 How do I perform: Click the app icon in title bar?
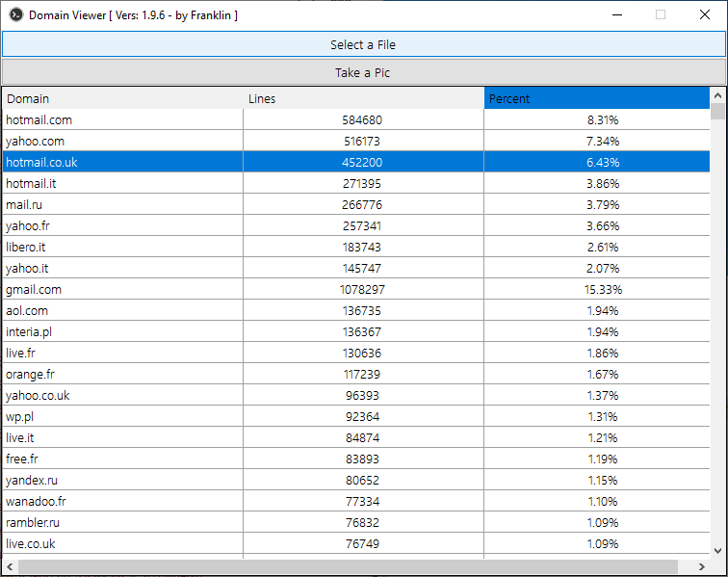pos(15,14)
